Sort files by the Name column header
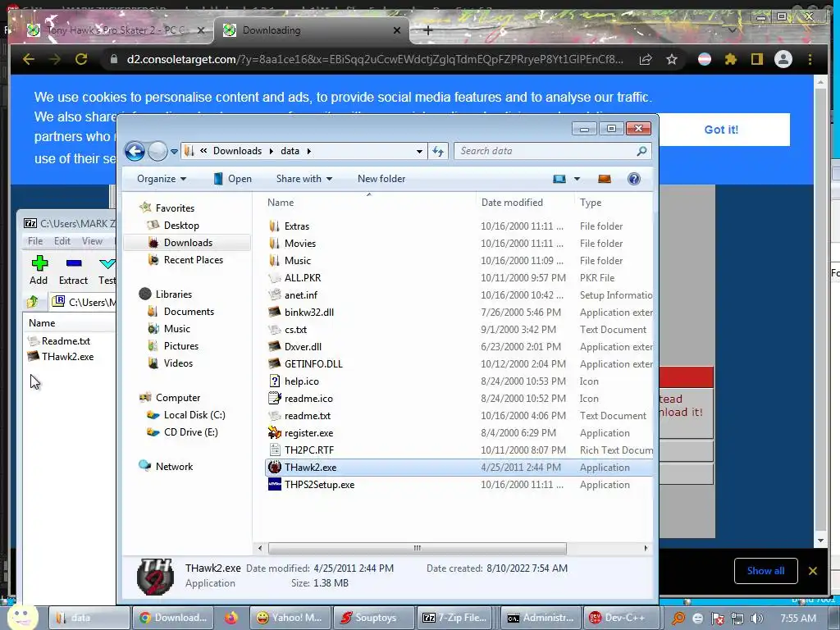Viewport: 840px width, 630px height. pyautogui.click(x=281, y=203)
